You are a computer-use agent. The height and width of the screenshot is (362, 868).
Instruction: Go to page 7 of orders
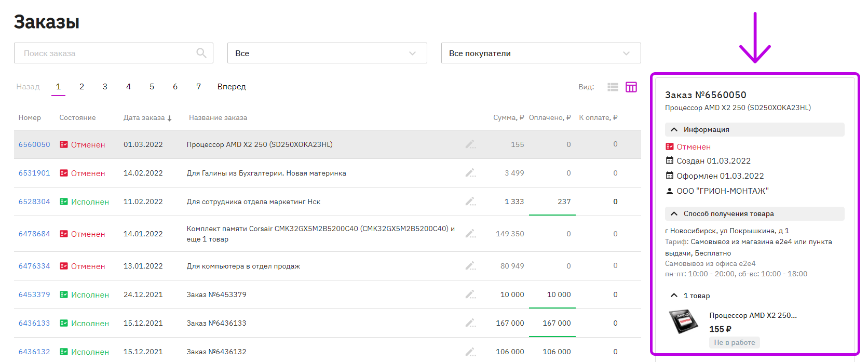click(x=198, y=87)
